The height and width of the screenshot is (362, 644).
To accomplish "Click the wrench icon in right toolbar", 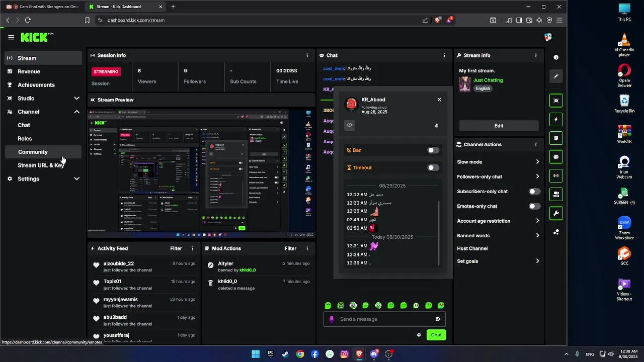I will (x=556, y=213).
